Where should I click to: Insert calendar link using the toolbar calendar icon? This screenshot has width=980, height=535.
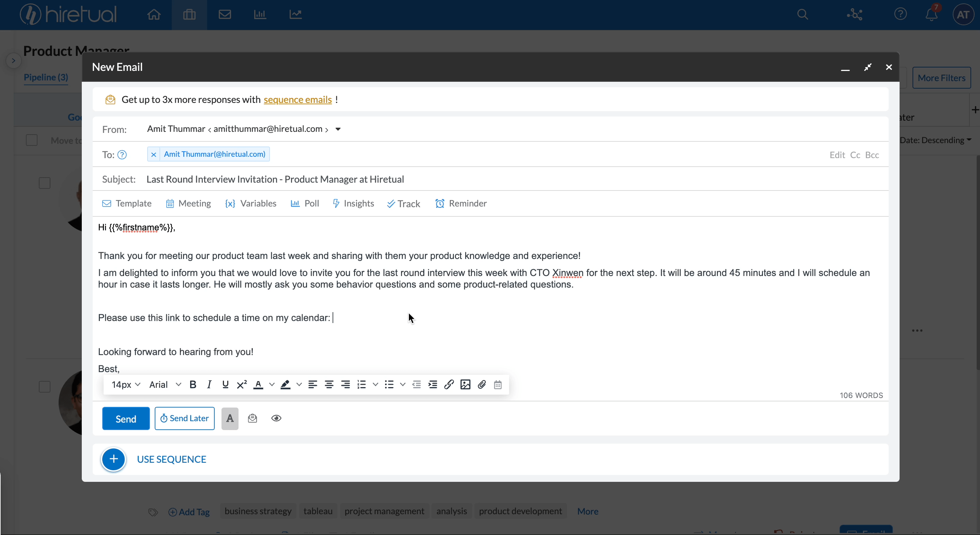click(x=497, y=385)
